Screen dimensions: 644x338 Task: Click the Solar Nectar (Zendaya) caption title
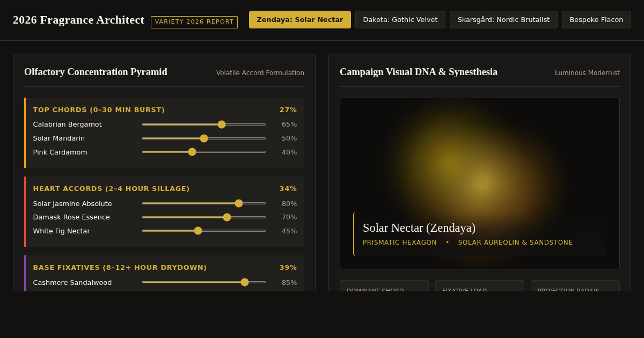coord(419,228)
